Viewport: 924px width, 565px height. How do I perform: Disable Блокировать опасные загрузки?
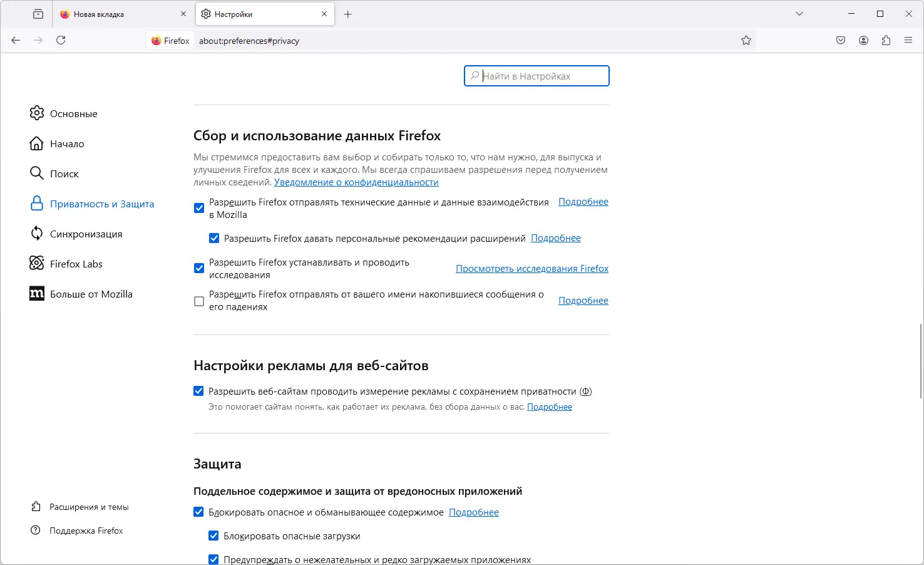(213, 535)
